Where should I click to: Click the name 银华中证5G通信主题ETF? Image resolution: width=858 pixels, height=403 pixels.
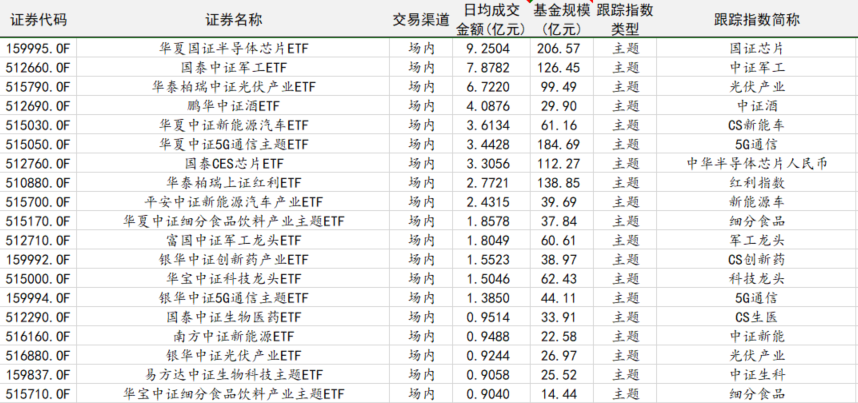pyautogui.click(x=234, y=298)
